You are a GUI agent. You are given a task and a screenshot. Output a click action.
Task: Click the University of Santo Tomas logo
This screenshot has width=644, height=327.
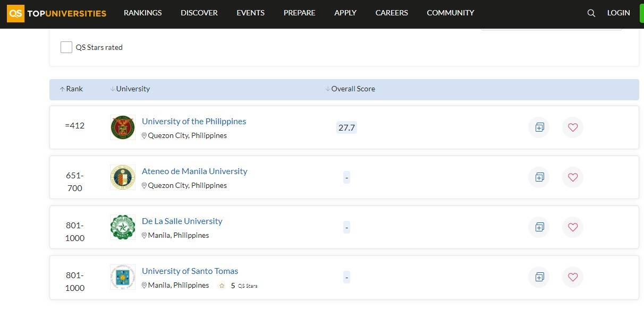[123, 277]
